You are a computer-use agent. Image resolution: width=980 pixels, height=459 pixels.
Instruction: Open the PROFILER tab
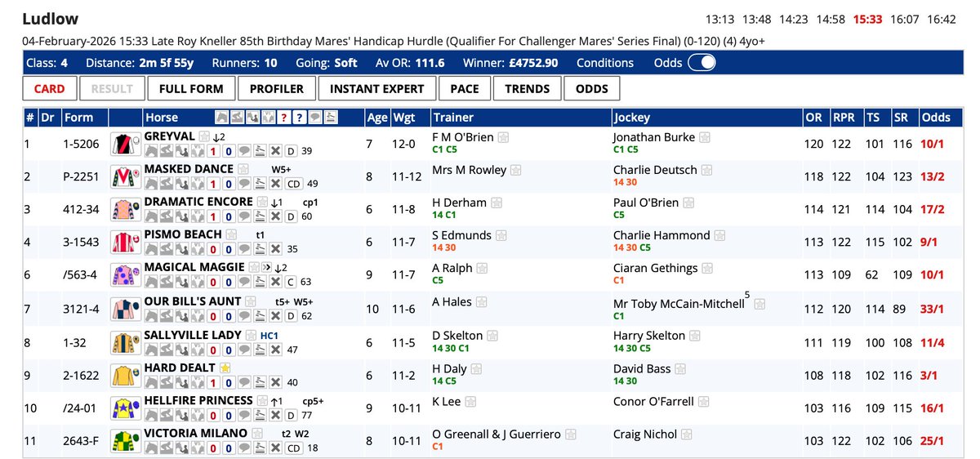tap(277, 89)
